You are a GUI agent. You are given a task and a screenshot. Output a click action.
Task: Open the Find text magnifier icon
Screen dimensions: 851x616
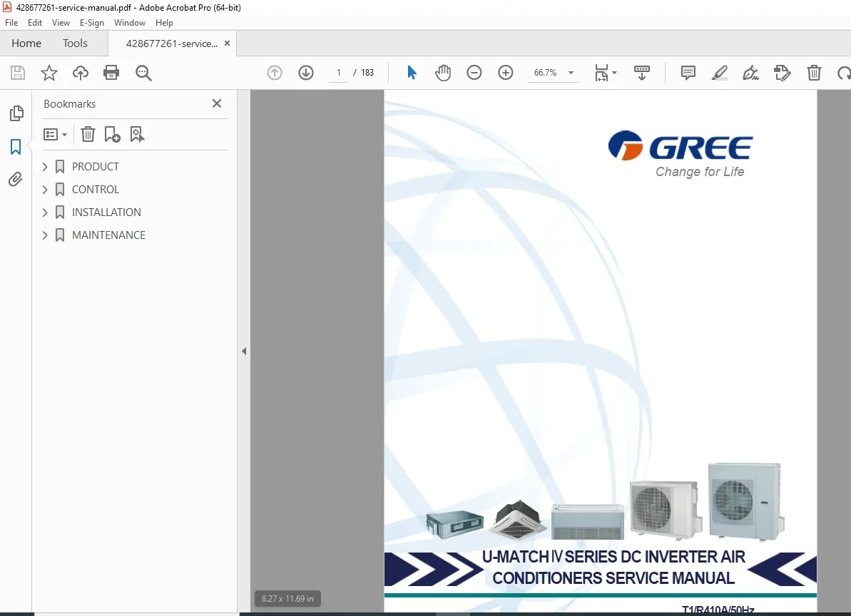(143, 73)
